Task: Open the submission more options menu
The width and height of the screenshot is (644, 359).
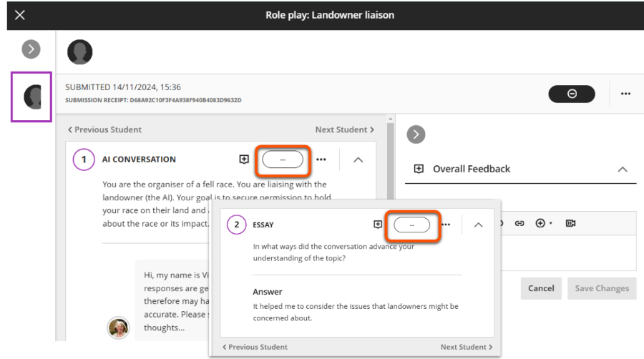Action: coord(625,94)
